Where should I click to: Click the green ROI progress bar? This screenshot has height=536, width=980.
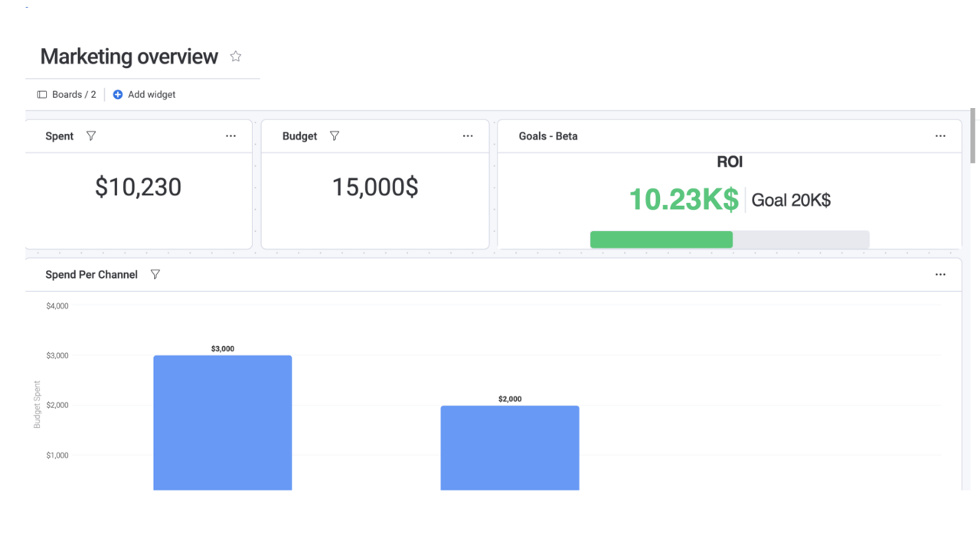pyautogui.click(x=661, y=240)
